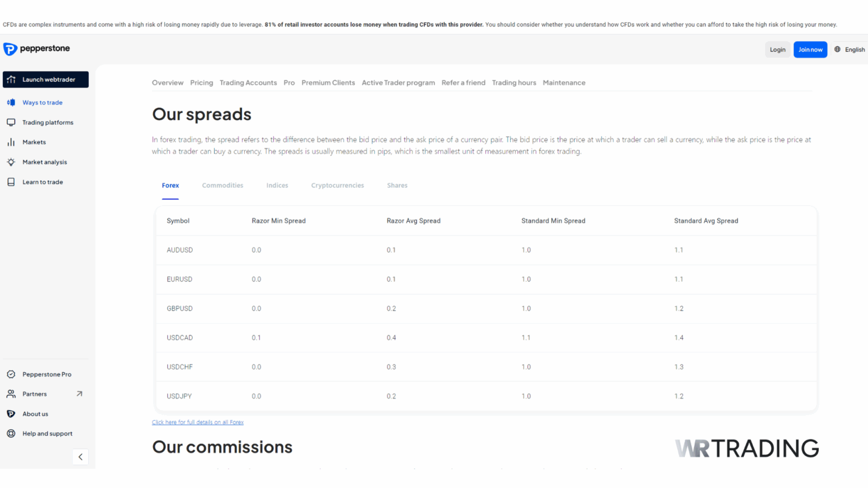Click the Login button
Image resolution: width=868 pixels, height=488 pixels.
coord(777,49)
